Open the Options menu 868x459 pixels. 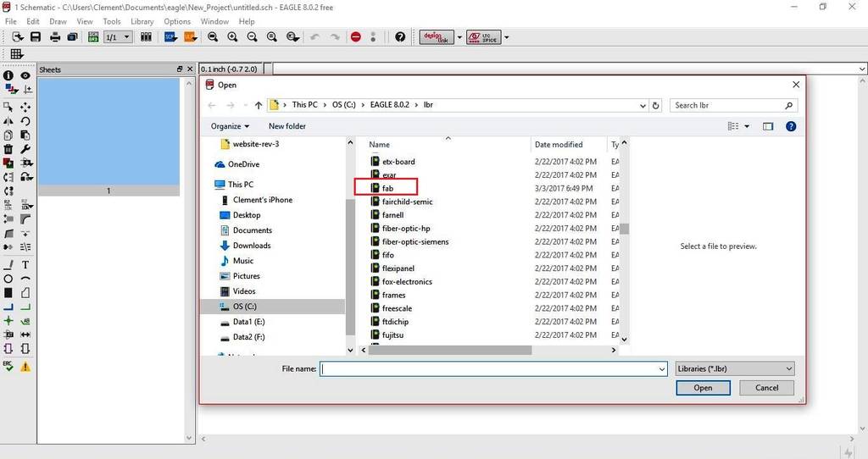(x=177, y=21)
